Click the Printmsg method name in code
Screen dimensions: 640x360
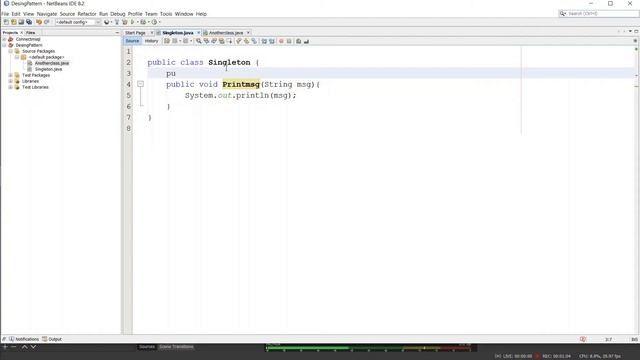241,84
